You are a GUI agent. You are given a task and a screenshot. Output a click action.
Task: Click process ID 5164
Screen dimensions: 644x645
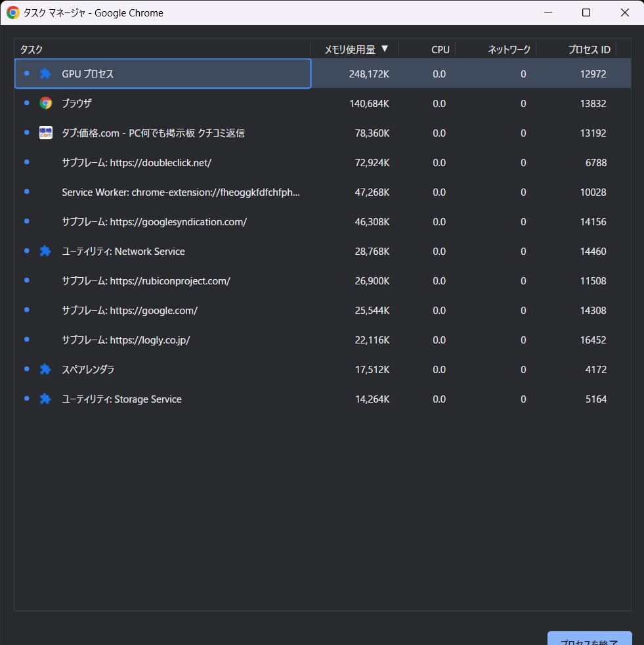pos(596,399)
